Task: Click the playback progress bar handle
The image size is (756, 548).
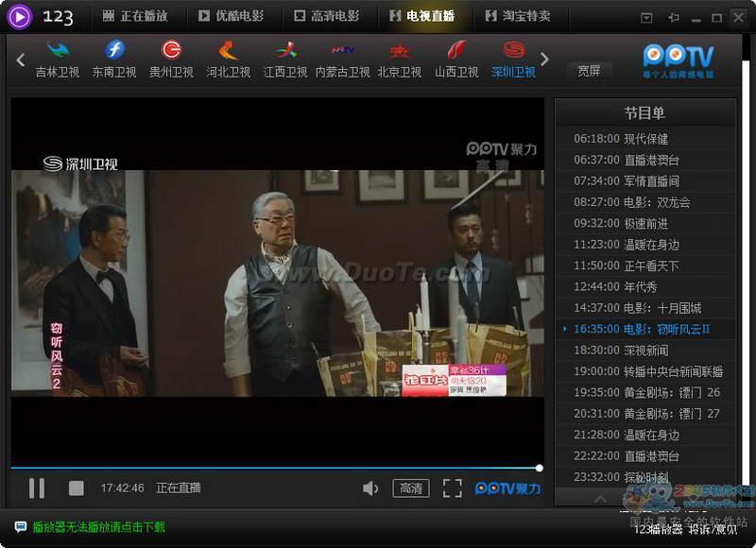Action: [539, 468]
